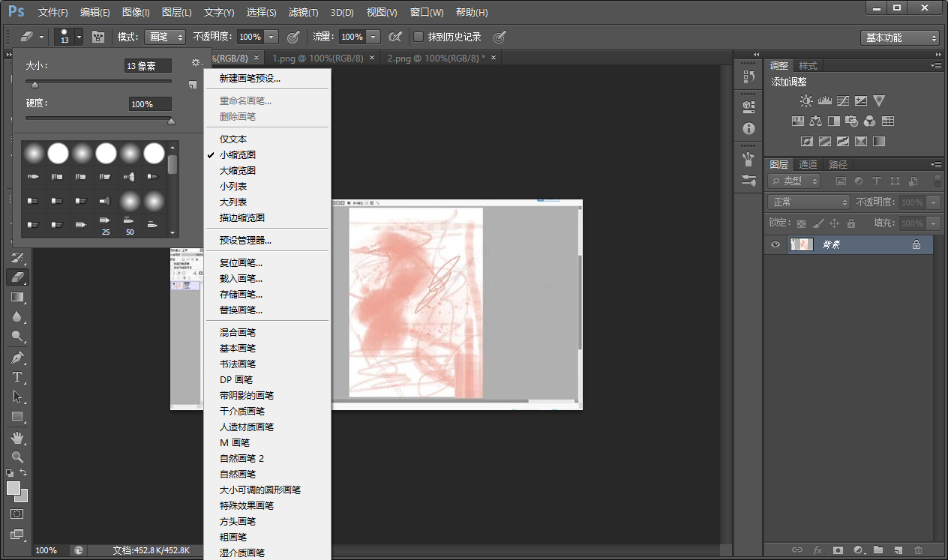Viewport: 948px width, 560px height.
Task: Choose 载入画笔... from the brush menu
Action: 241,279
